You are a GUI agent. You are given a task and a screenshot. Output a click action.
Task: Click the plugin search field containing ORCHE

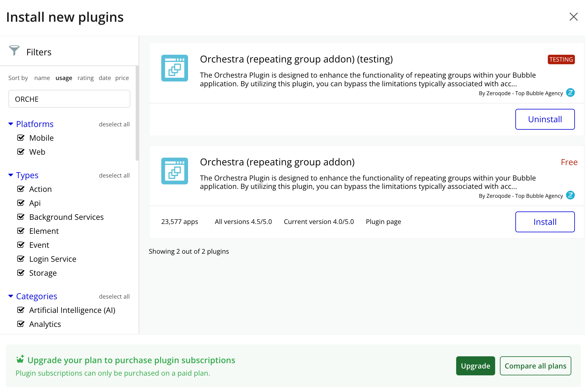[x=69, y=99]
